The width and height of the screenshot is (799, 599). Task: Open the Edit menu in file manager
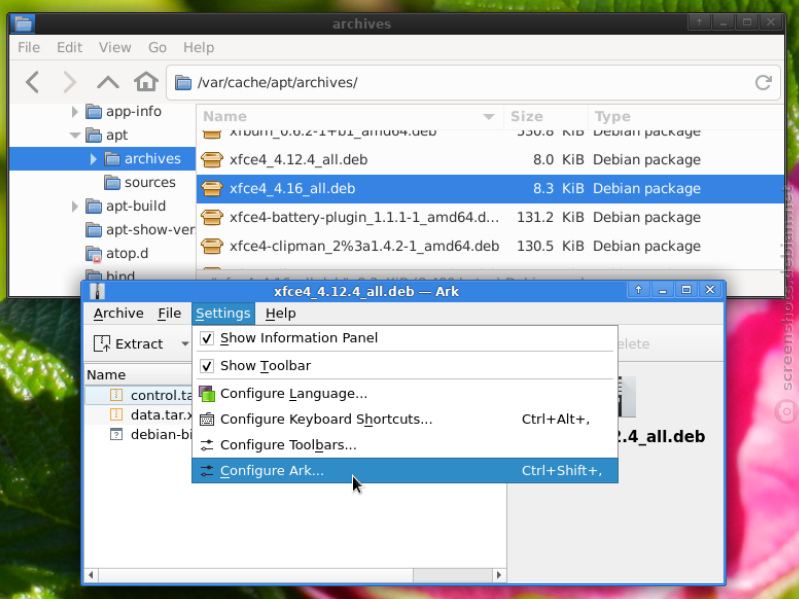(x=69, y=47)
